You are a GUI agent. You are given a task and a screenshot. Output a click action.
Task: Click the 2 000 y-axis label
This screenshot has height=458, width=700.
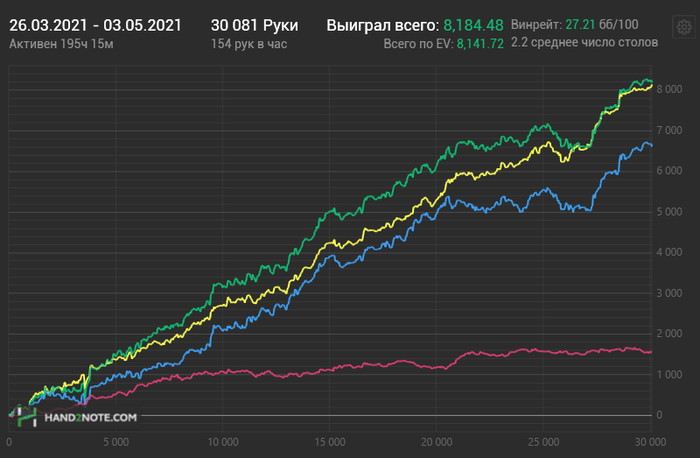click(669, 334)
